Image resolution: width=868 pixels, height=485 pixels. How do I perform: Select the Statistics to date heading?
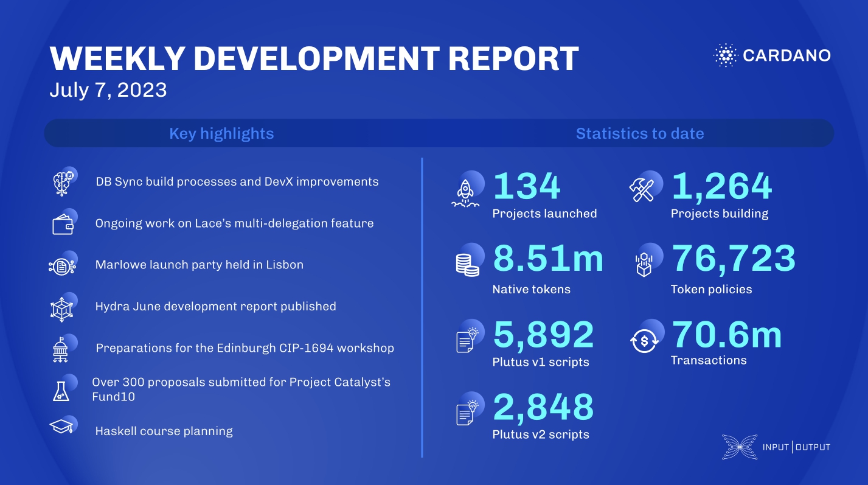click(x=640, y=133)
